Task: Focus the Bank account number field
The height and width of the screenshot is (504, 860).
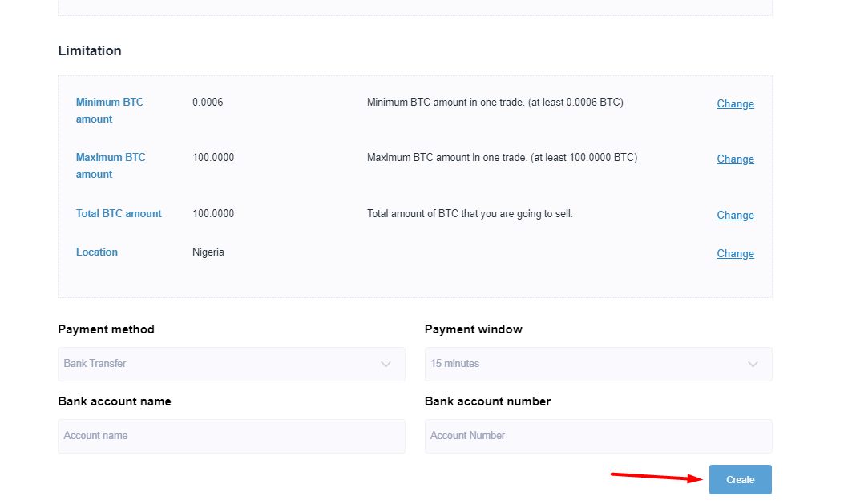Action: [598, 436]
